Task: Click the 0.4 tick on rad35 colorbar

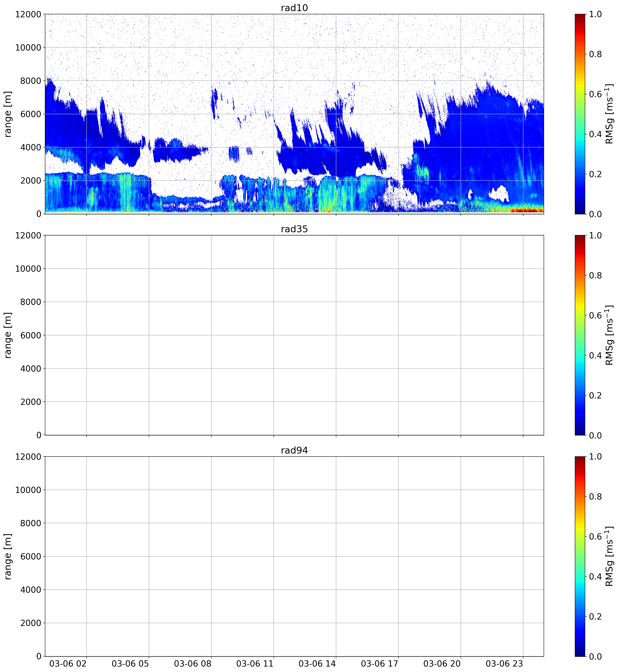Action: click(x=596, y=355)
